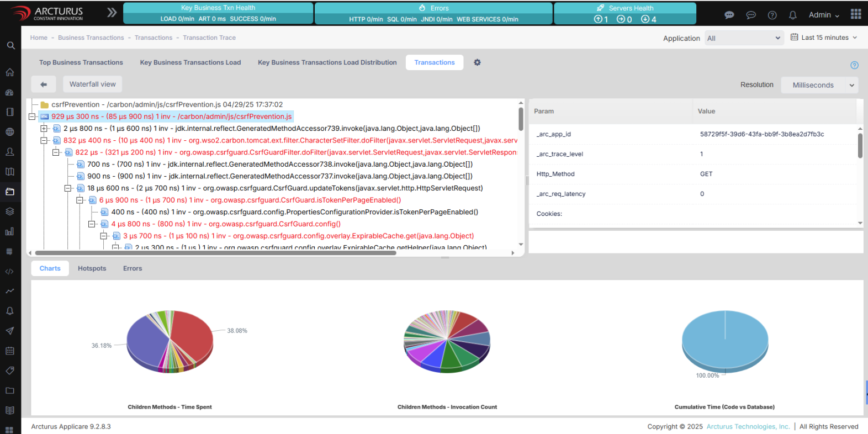Click the trace tree vertical scrollbar

[x=521, y=119]
